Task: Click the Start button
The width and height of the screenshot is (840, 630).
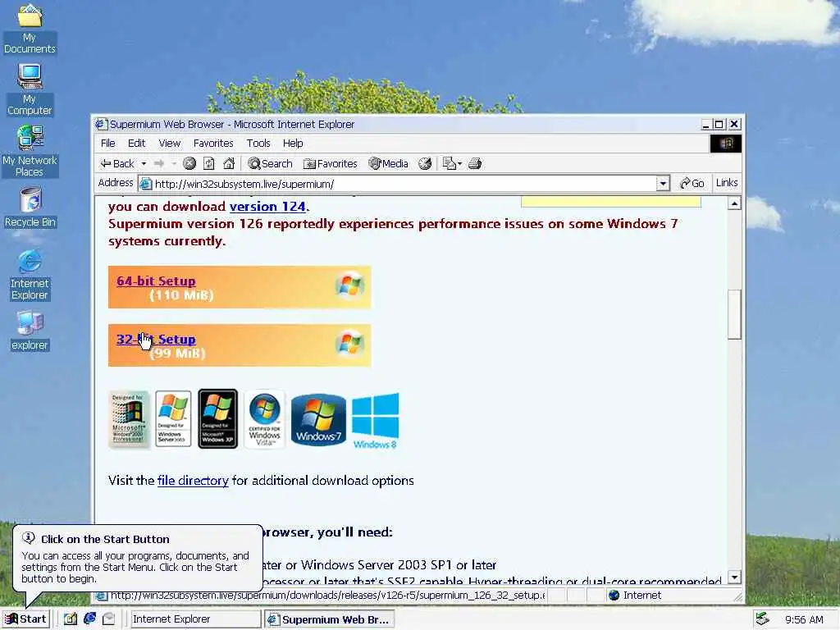Action: pyautogui.click(x=25, y=619)
